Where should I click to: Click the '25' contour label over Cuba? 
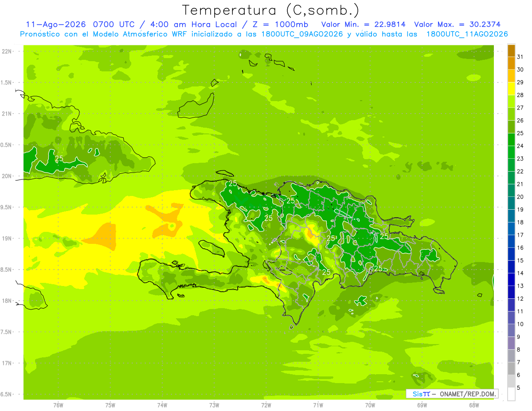click(x=59, y=158)
